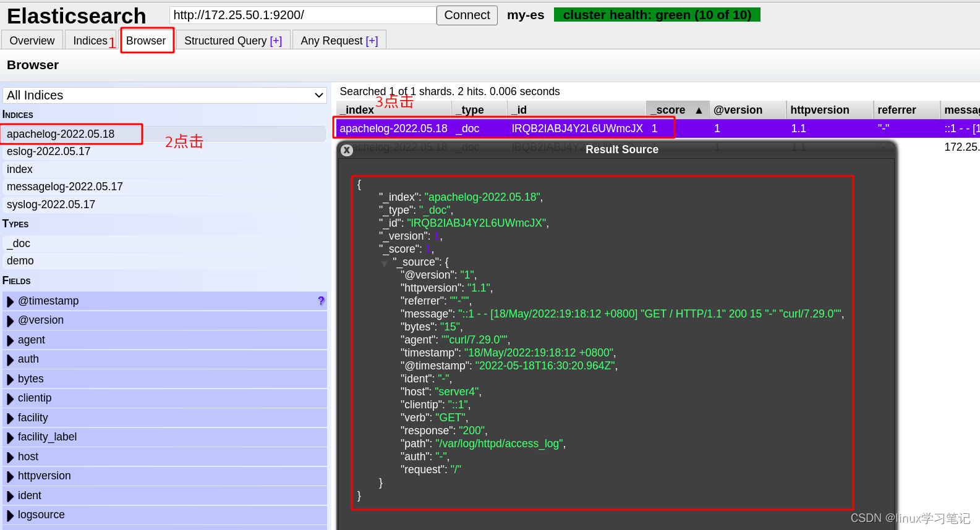Sort results by @version column header
The height and width of the screenshot is (530, 980).
click(x=747, y=110)
